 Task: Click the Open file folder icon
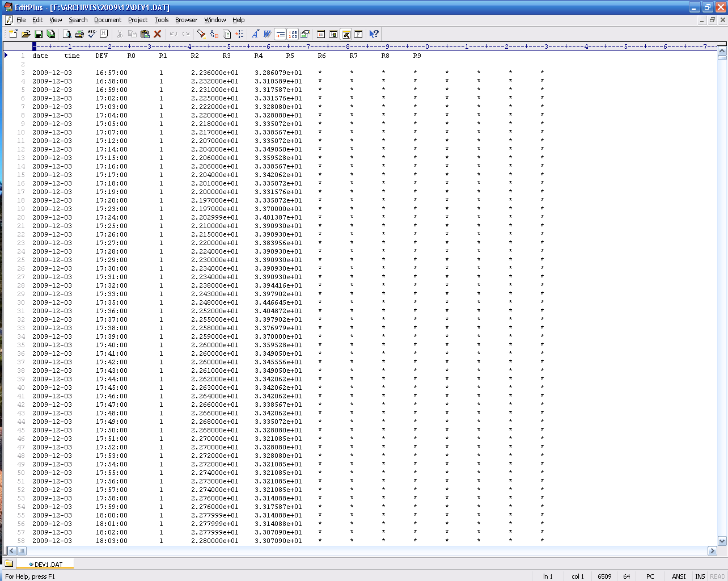(26, 34)
